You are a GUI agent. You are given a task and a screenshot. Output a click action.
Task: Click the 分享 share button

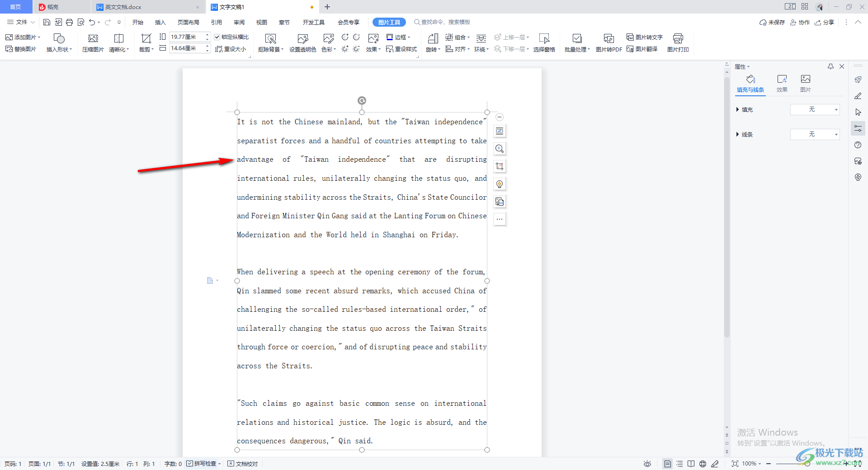pyautogui.click(x=824, y=22)
